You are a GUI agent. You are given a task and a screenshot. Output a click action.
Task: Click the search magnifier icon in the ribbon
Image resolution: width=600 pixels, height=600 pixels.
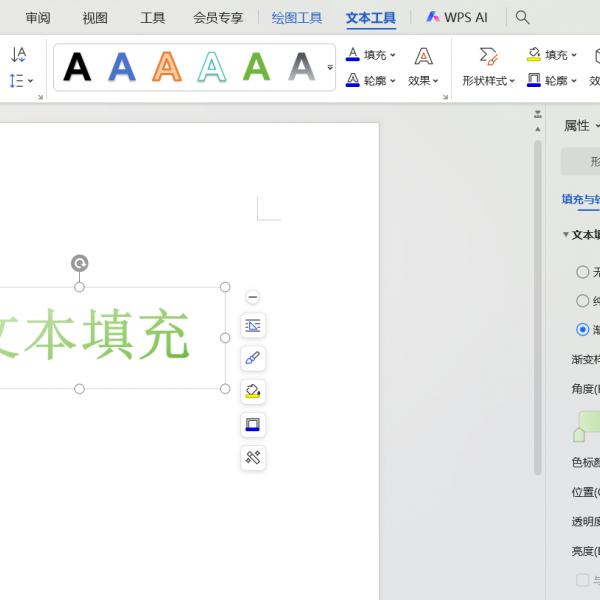pos(522,17)
